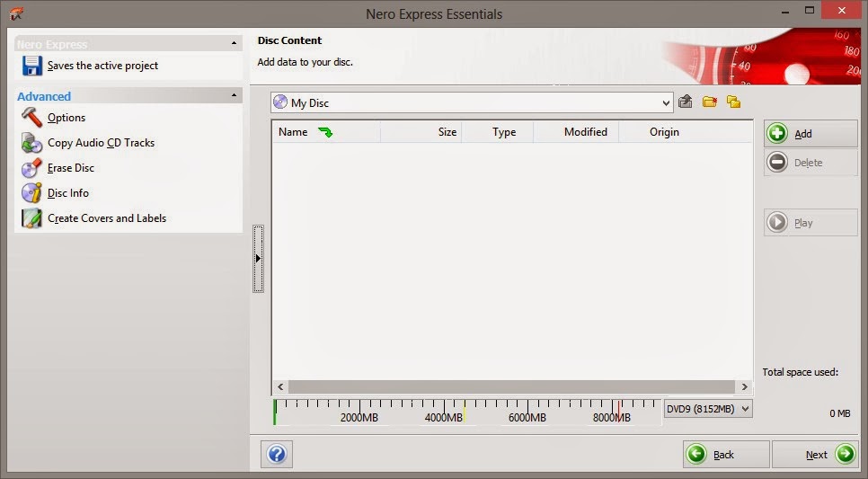Click the yellow marker on capacity ruler
This screenshot has height=479, width=868.
pos(465,411)
